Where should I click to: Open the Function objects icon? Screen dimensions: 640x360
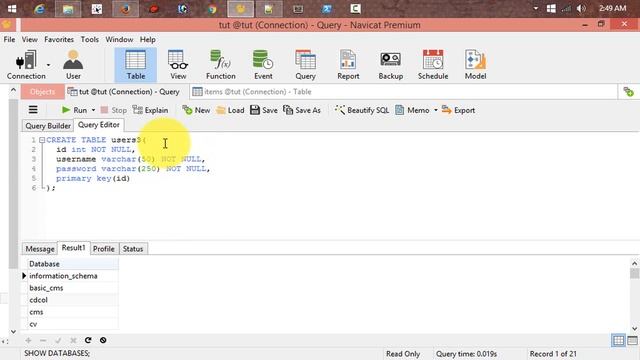pos(220,64)
